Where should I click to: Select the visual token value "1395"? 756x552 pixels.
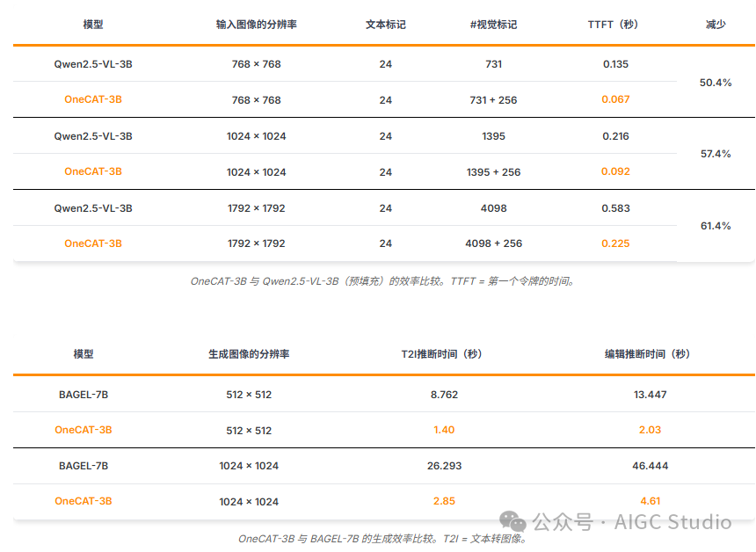493,136
